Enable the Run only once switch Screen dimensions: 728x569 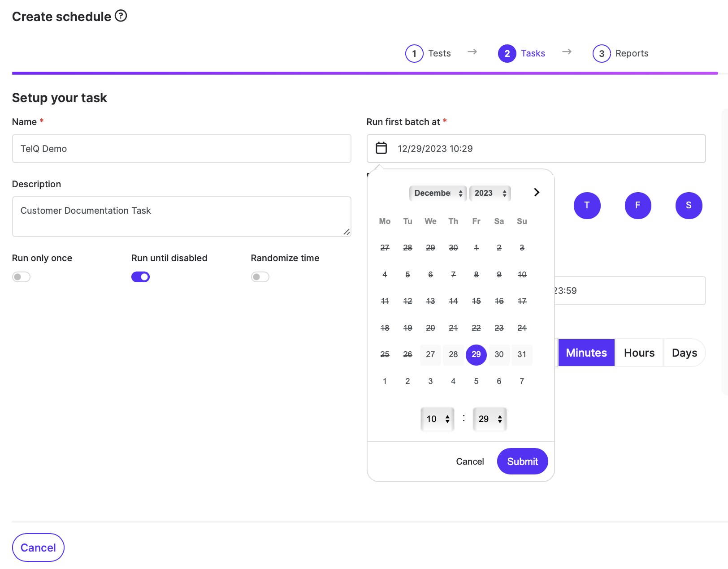pyautogui.click(x=21, y=277)
